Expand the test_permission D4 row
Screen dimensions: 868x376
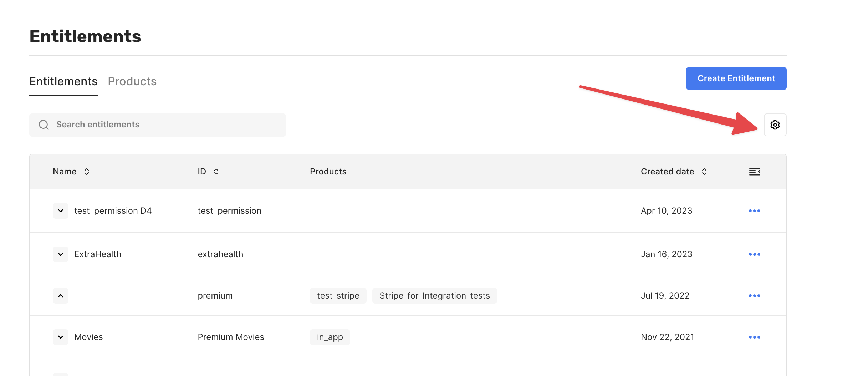click(61, 211)
